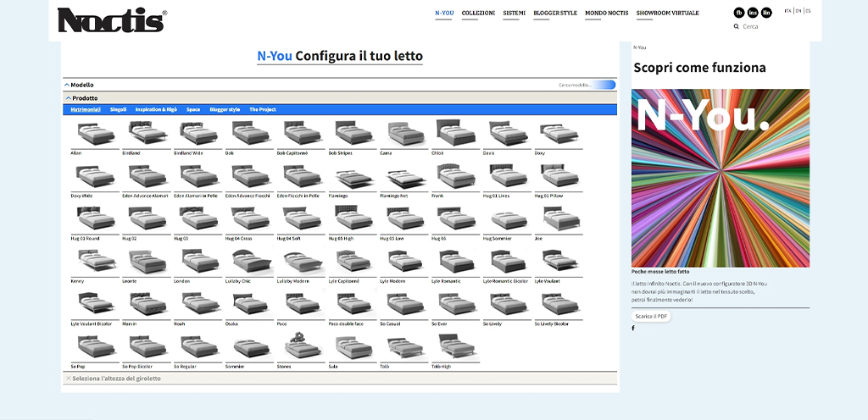Open the Blogger style category tab
868x420 pixels.
pos(225,109)
